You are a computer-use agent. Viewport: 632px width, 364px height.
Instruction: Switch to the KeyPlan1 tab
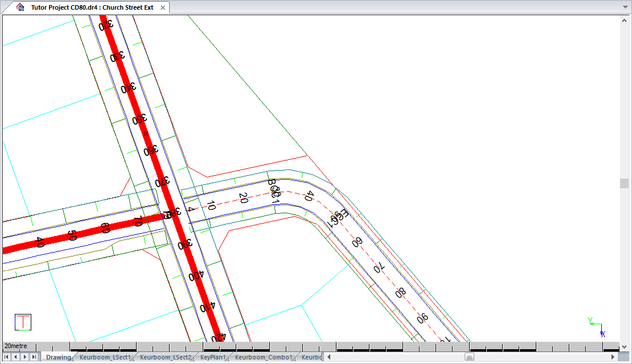tap(213, 357)
